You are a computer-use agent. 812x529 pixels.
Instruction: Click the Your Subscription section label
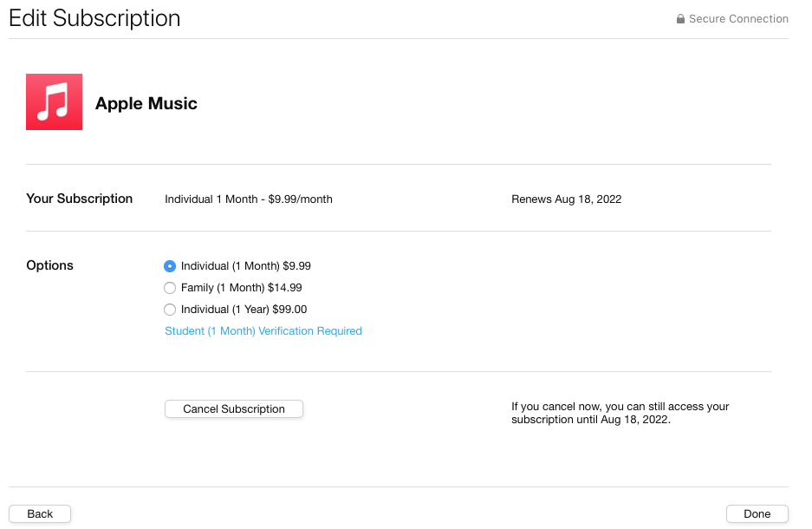point(80,199)
